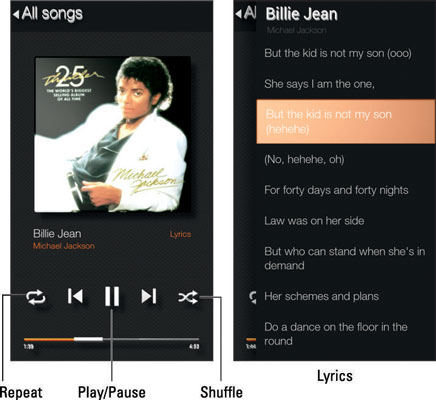The image size is (436, 400).
Task: Click the song progress bar
Action: [x=111, y=339]
